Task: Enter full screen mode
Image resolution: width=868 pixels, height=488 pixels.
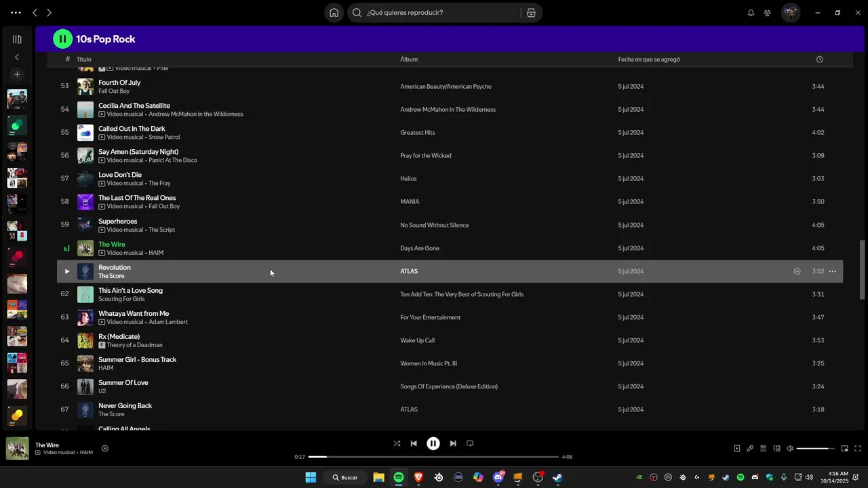Action: point(858,448)
